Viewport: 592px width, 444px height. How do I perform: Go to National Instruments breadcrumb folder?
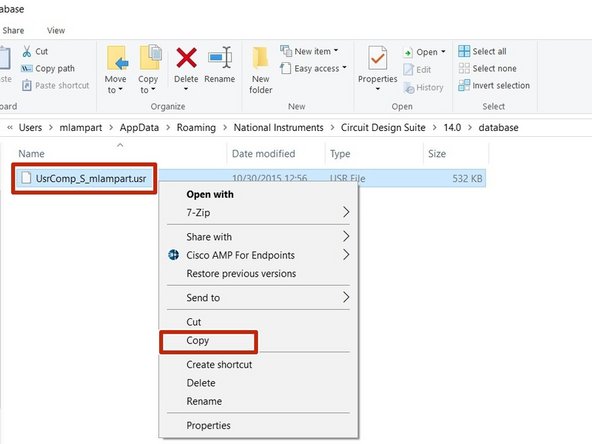coord(279,128)
